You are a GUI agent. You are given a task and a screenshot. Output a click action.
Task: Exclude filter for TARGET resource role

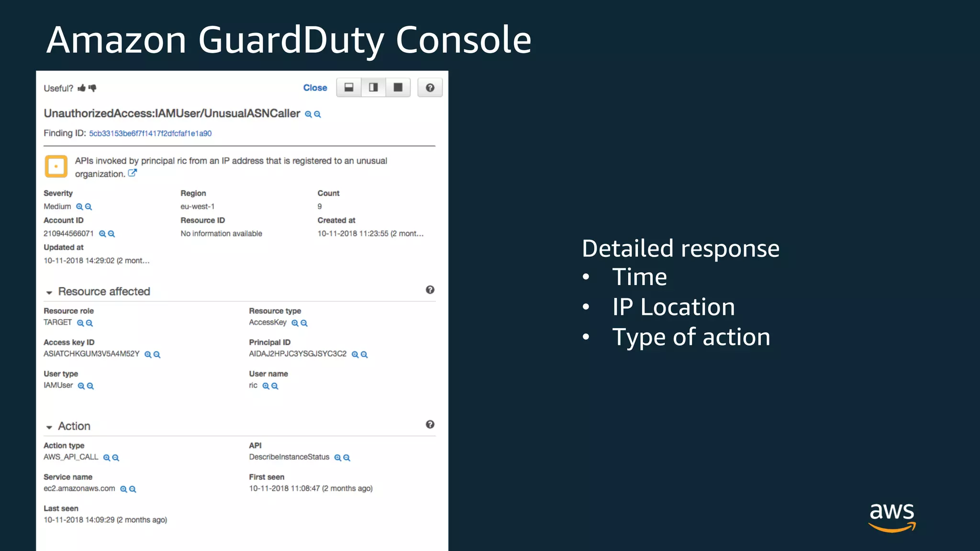pyautogui.click(x=89, y=323)
